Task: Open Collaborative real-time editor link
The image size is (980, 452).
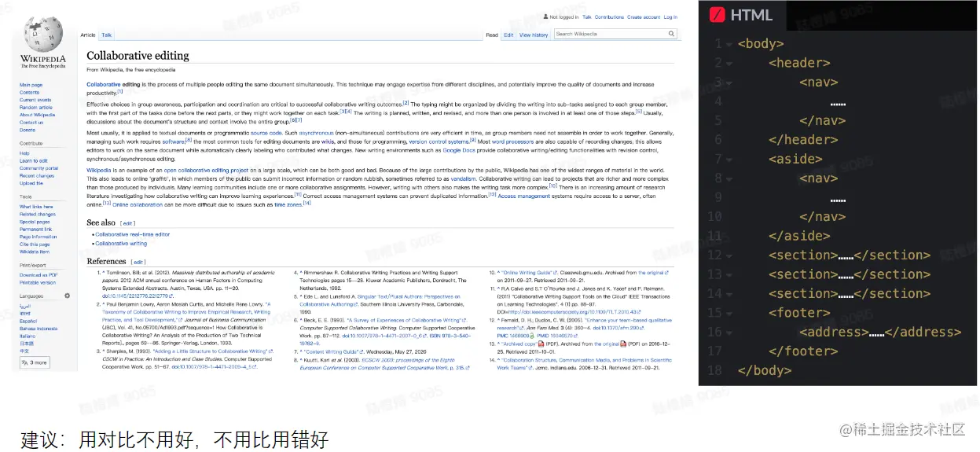Action: pos(132,234)
